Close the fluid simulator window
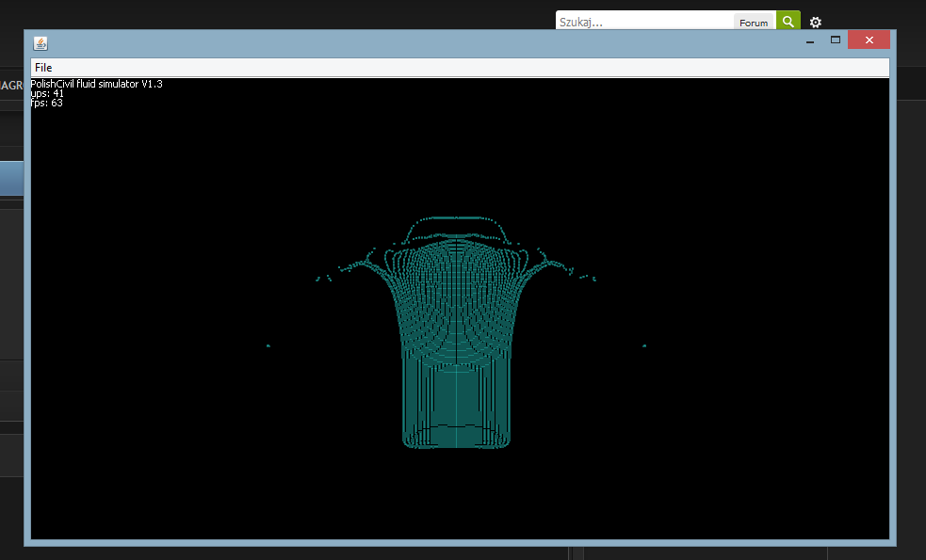This screenshot has width=926, height=560. (x=869, y=40)
